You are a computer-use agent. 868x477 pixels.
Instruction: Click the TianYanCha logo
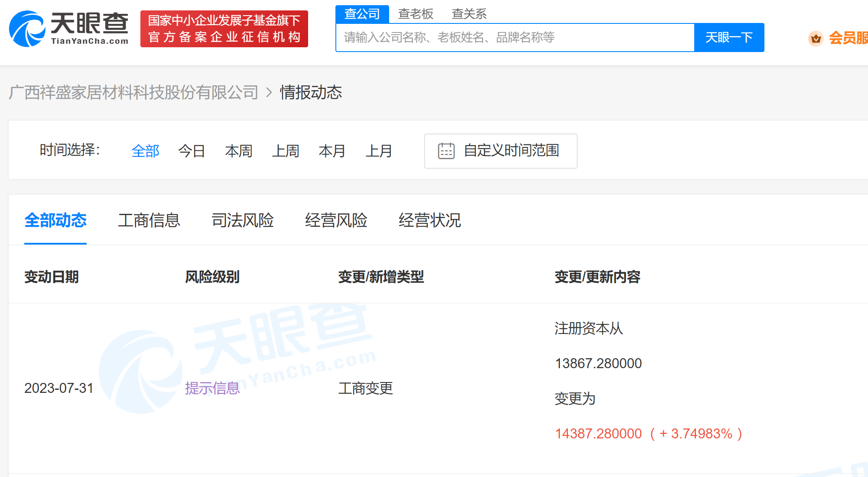pyautogui.click(x=69, y=29)
